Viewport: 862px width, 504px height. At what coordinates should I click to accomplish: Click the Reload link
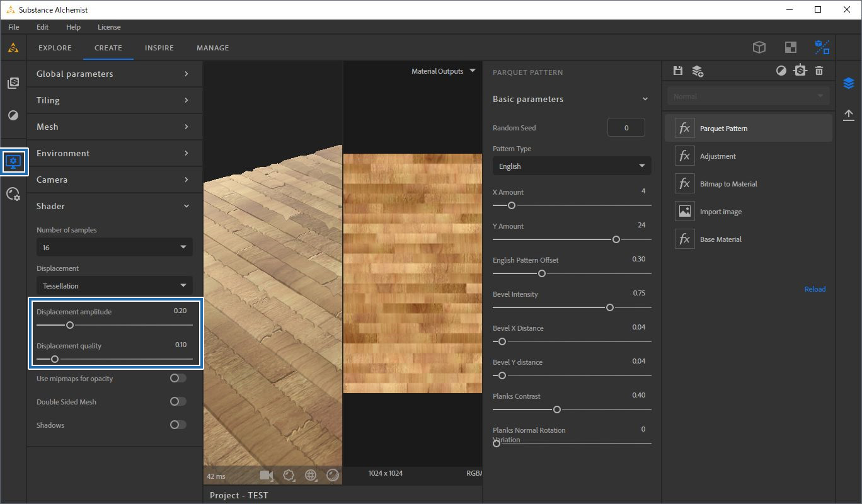coord(815,289)
